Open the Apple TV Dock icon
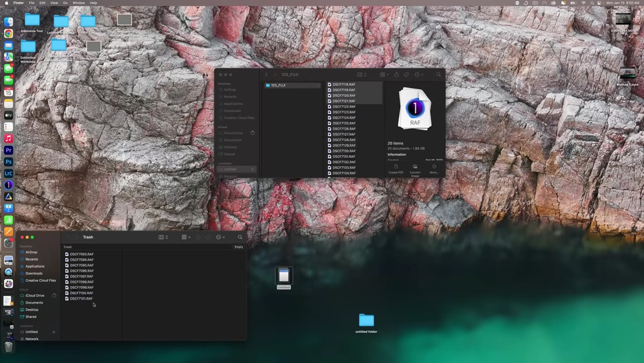Viewport: 644px width, 363px height. click(9, 115)
